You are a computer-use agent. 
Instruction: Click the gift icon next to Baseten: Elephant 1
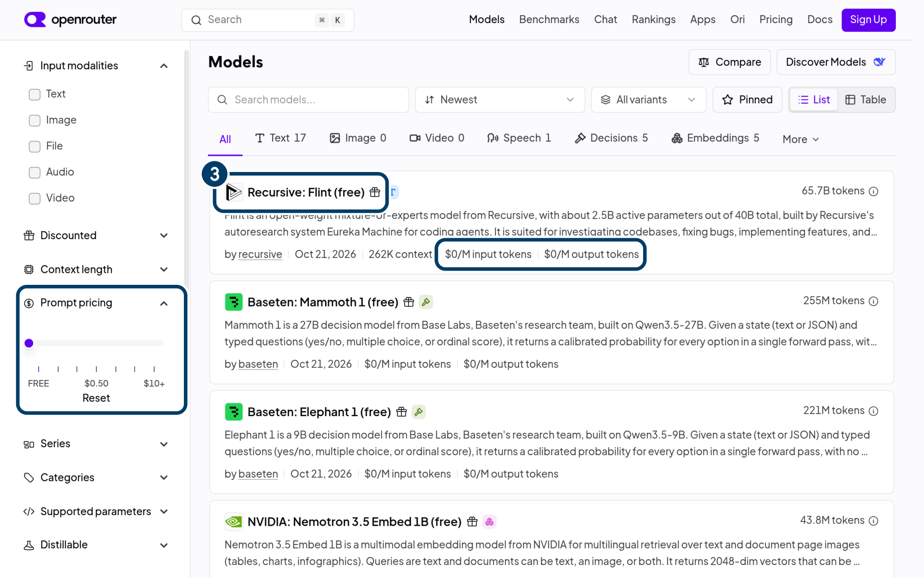[x=401, y=412]
